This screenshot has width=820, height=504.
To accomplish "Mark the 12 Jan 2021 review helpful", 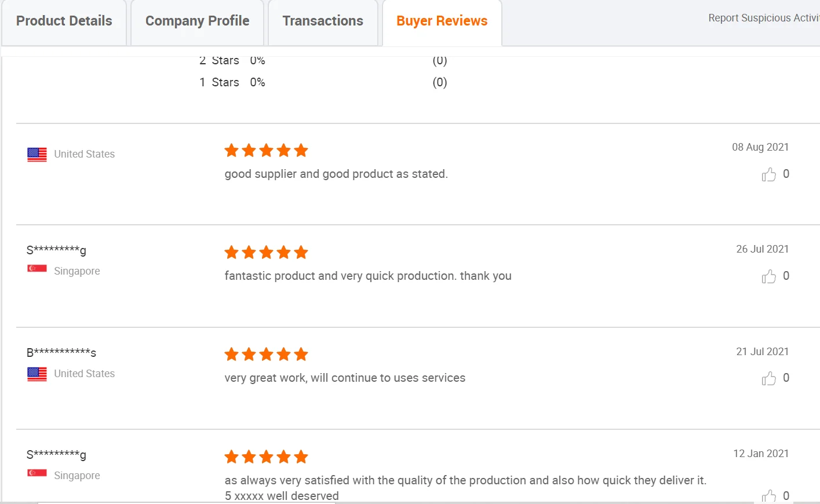I will (x=768, y=496).
